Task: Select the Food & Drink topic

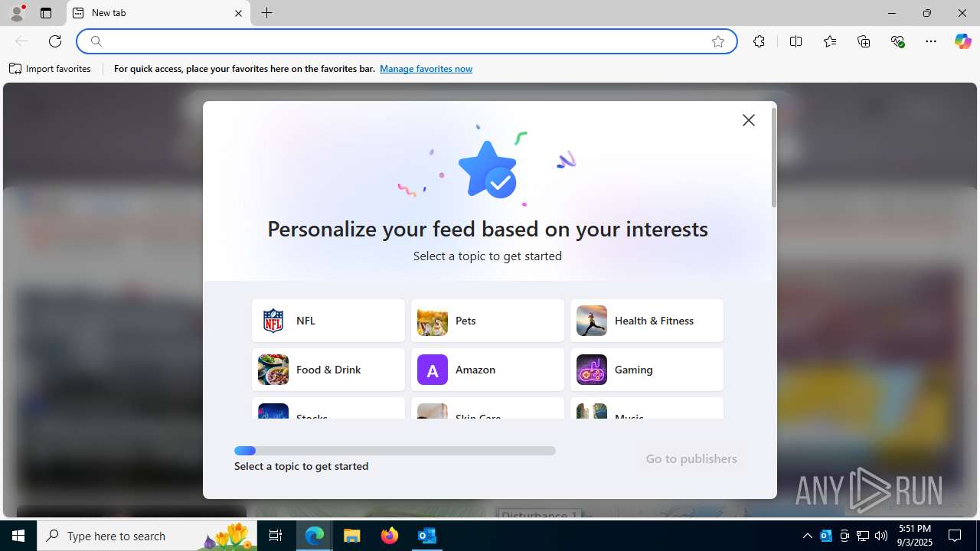Action: [x=328, y=370]
